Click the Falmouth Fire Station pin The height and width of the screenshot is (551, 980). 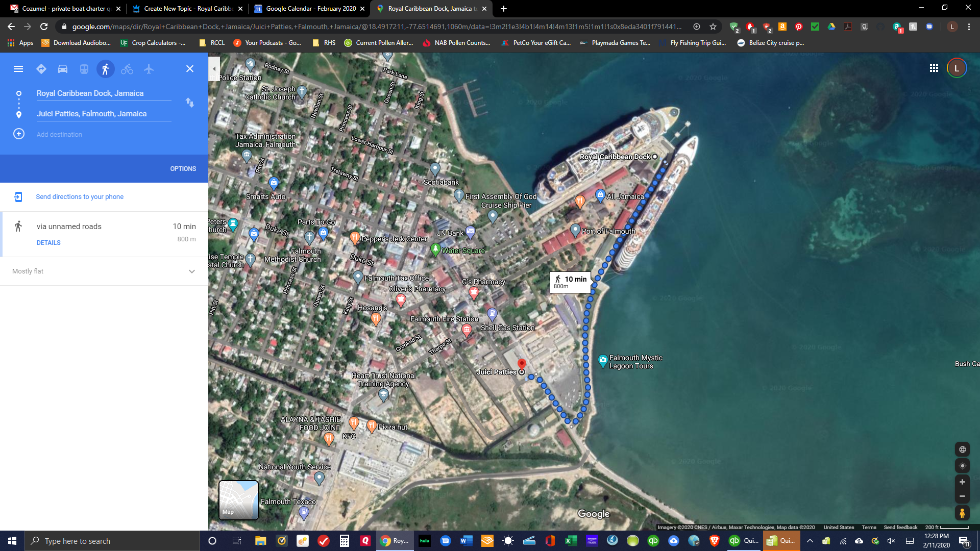coord(467,330)
